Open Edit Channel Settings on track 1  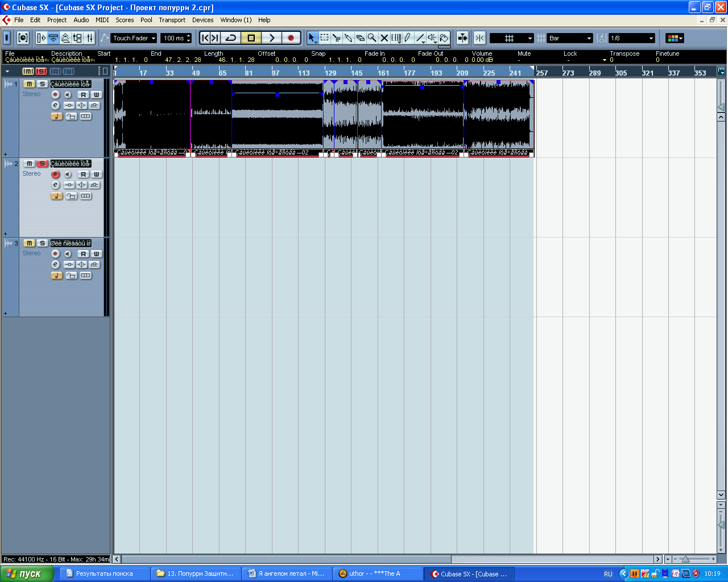pyautogui.click(x=55, y=105)
